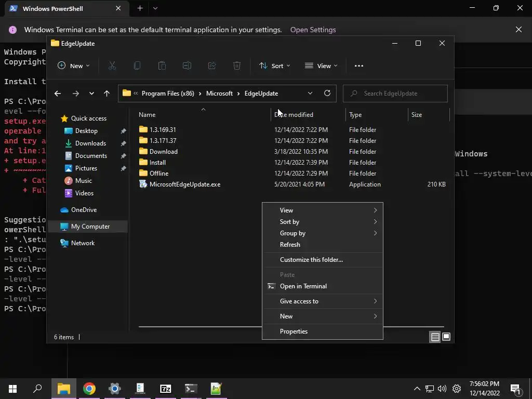The height and width of the screenshot is (399, 532).
Task: Click the Open Settings link
Action: coord(313,30)
